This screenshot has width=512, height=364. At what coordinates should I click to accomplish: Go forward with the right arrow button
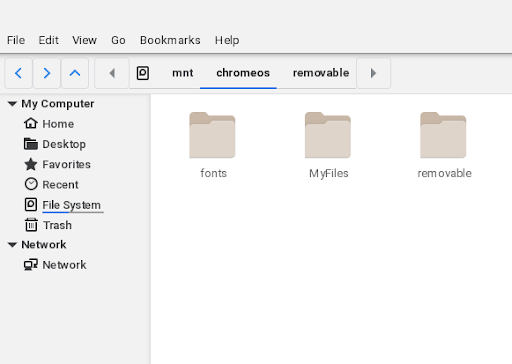point(47,73)
